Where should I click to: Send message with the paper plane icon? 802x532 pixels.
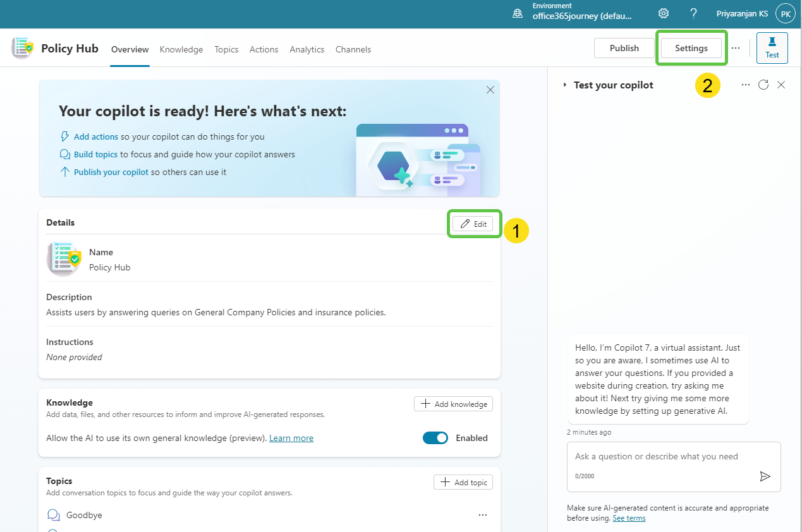765,476
